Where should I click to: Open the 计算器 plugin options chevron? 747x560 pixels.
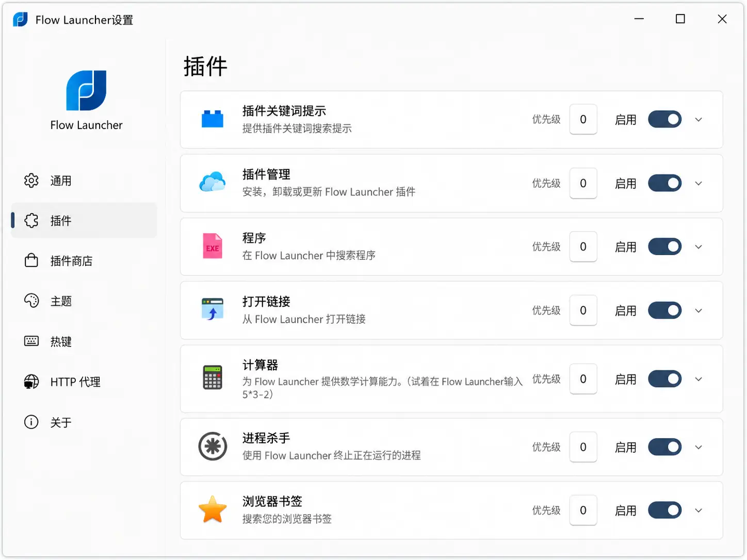pyautogui.click(x=699, y=379)
